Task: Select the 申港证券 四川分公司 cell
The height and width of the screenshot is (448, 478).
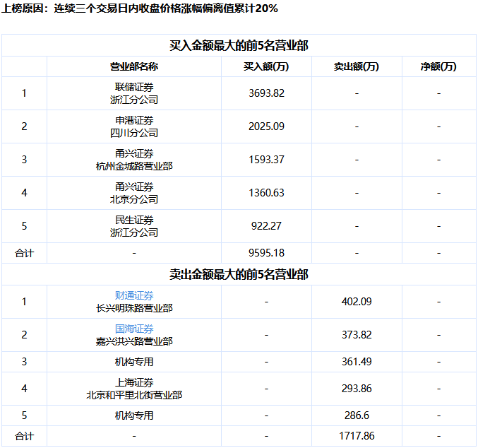Action: point(134,126)
